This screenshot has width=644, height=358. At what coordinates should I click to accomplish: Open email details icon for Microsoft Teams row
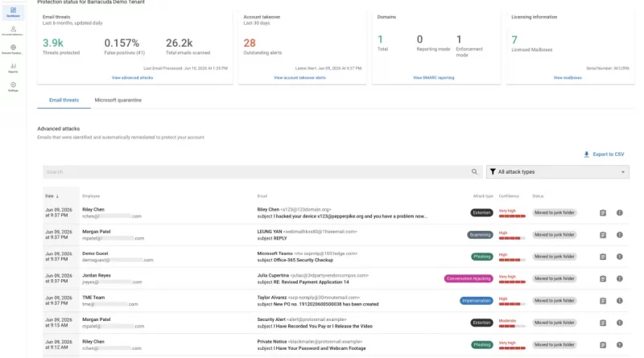[x=602, y=257]
